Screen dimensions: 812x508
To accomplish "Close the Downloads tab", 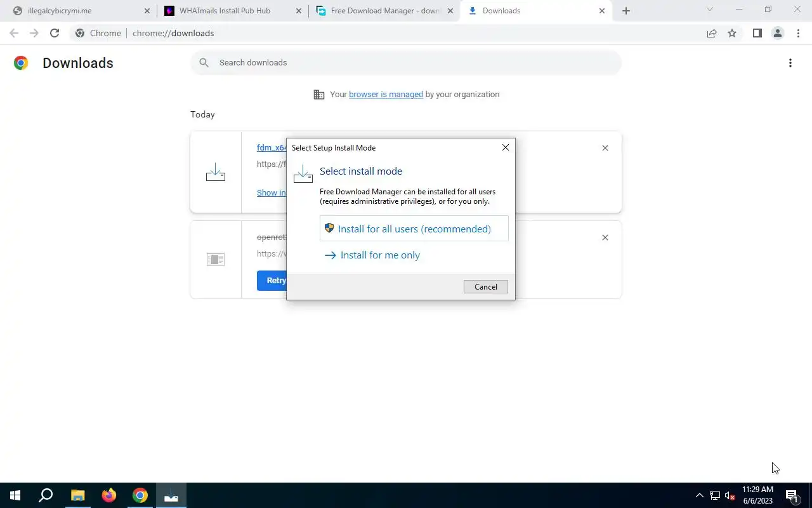I will coord(602,11).
